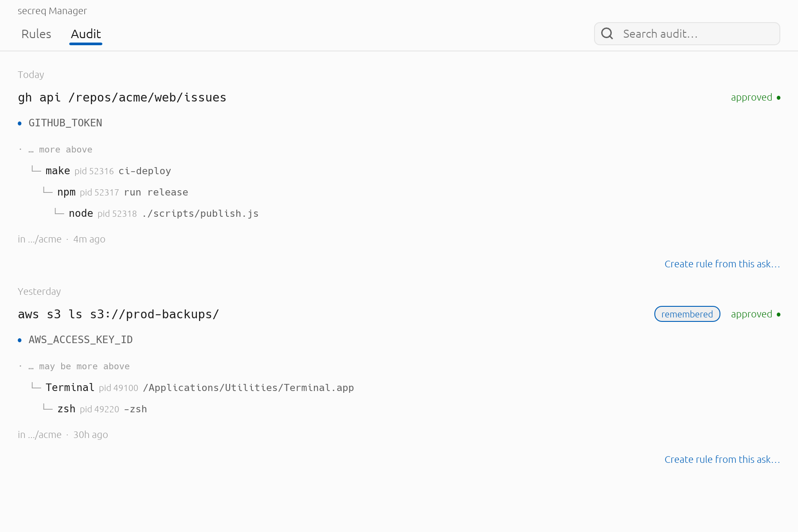
Task: Click the GITHUB_TOKEN secret name
Action: point(65,123)
